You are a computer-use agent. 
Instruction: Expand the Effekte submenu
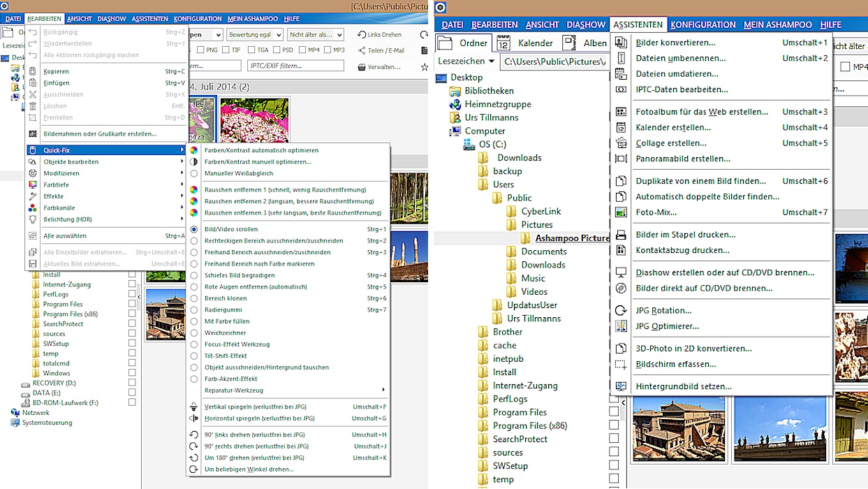pos(107,196)
